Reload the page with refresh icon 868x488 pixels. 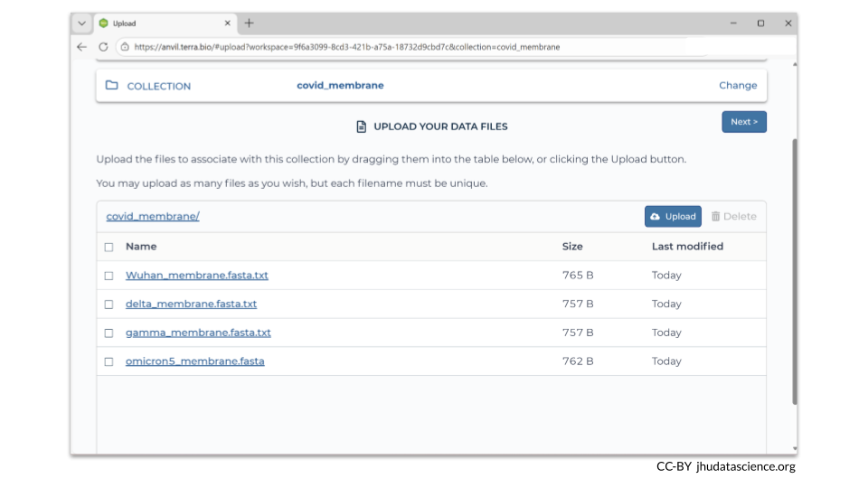[x=103, y=47]
